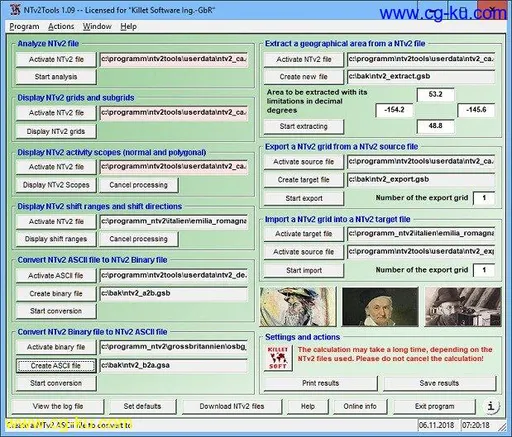Click c:\bak\ntv2_extract.gsb path field
Viewport: 512px width, 437px height.
(x=421, y=77)
